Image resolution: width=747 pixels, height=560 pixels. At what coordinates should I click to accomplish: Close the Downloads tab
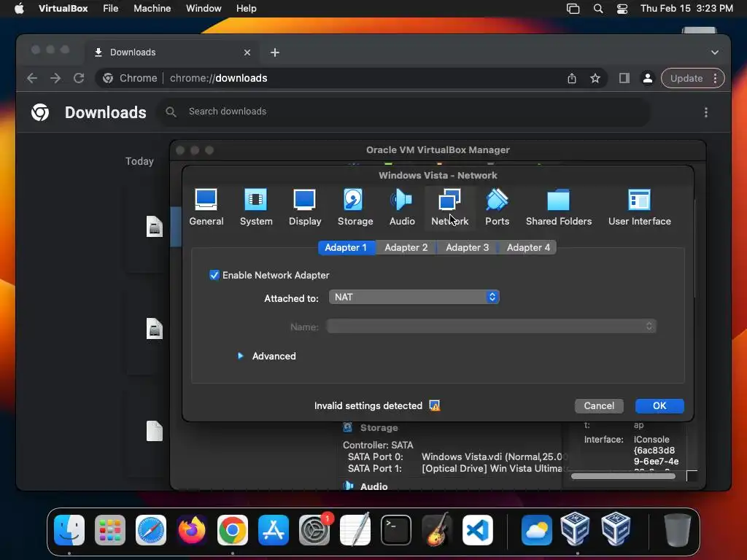pos(247,52)
